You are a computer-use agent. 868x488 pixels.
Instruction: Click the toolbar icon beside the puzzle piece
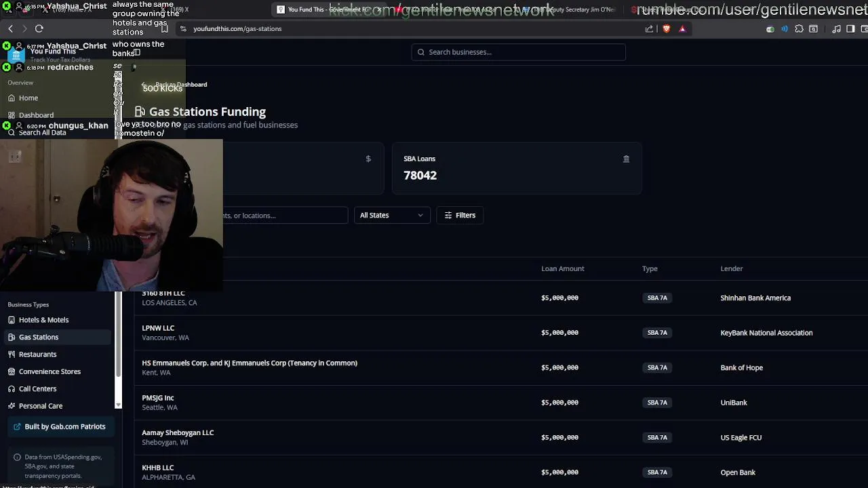[814, 28]
